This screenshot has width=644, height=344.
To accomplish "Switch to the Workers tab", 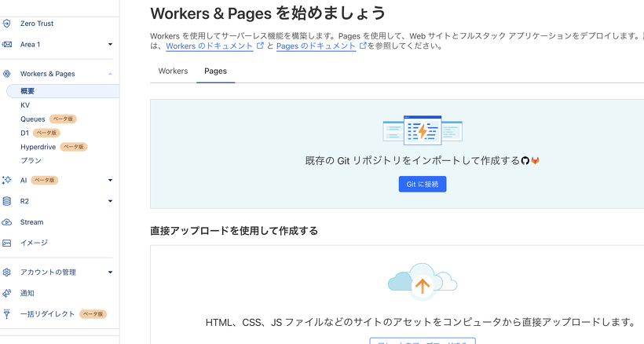I will click(173, 71).
